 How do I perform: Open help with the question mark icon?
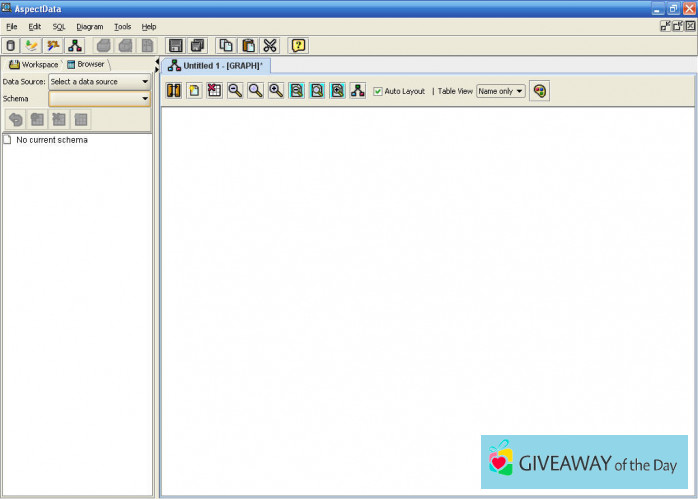pos(298,45)
